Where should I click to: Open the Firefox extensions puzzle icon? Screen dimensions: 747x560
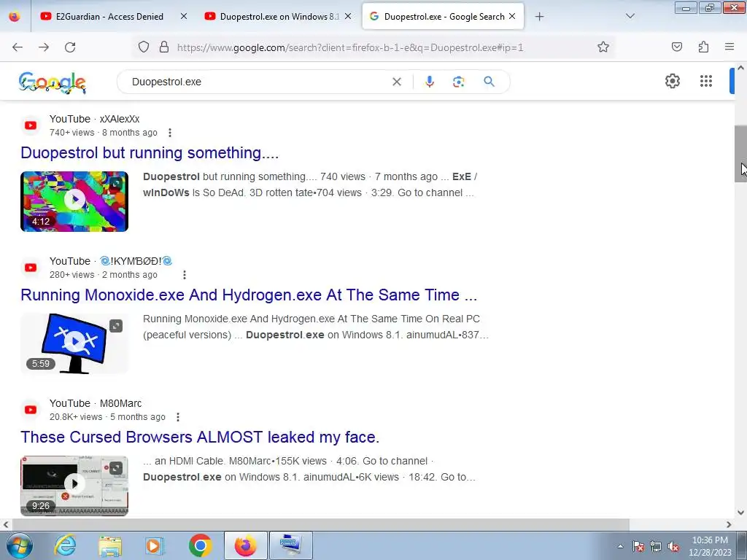[703, 47]
